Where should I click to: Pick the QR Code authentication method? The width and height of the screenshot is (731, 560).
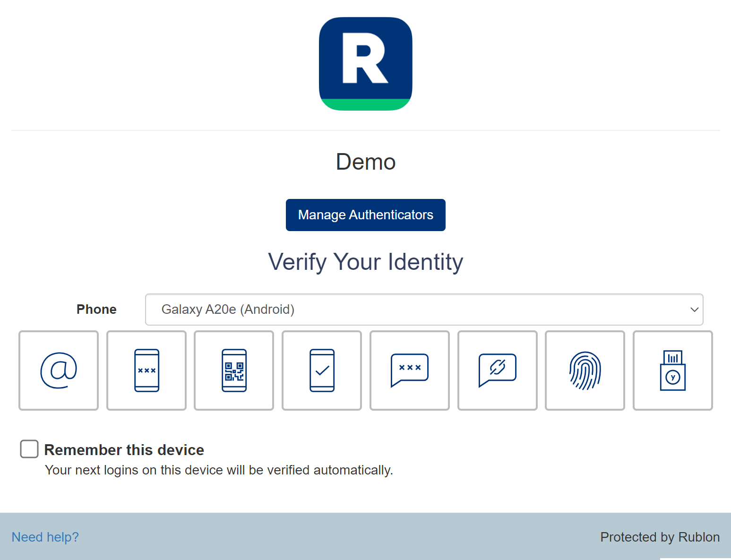[x=234, y=370]
